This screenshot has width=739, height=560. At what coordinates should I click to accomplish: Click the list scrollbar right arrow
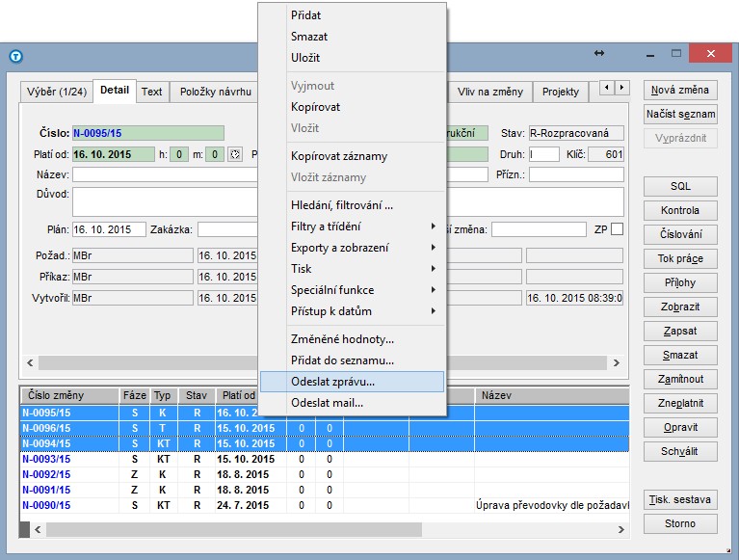point(621,529)
